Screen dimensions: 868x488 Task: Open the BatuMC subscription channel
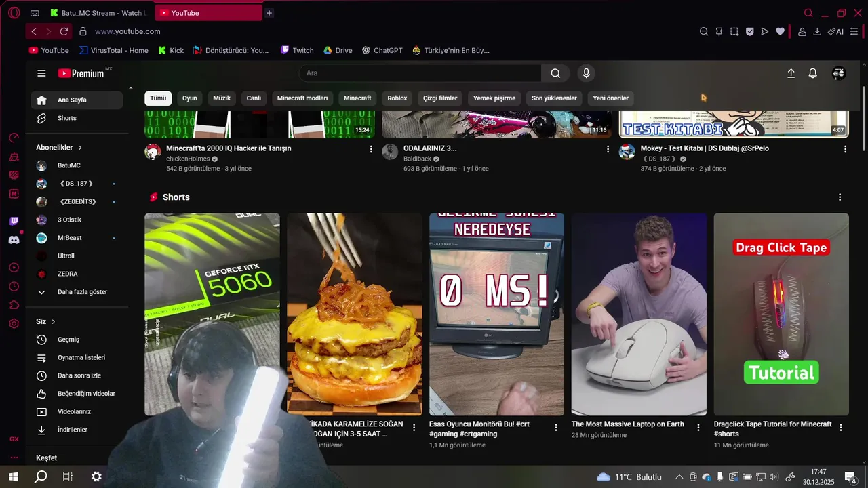[77, 165]
